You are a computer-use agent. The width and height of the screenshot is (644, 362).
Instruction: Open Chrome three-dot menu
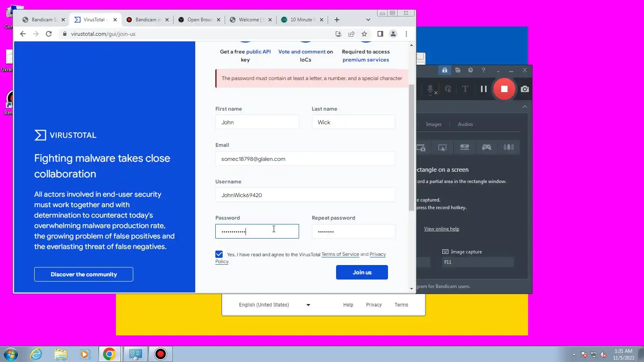tap(406, 34)
